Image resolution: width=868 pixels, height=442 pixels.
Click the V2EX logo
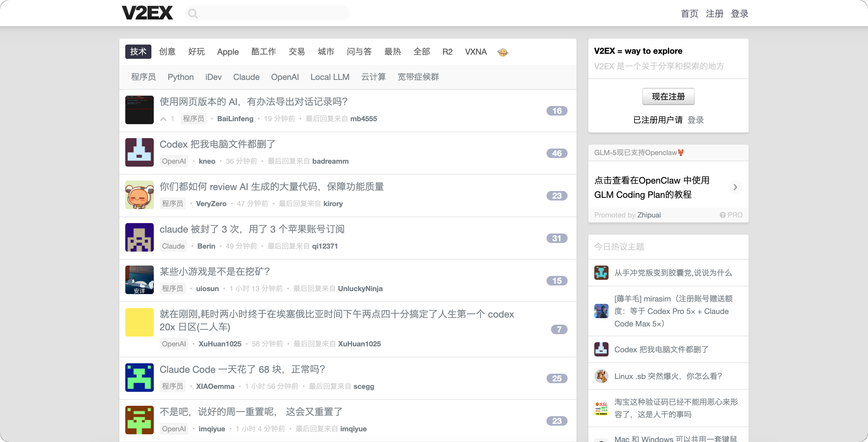[x=147, y=13]
